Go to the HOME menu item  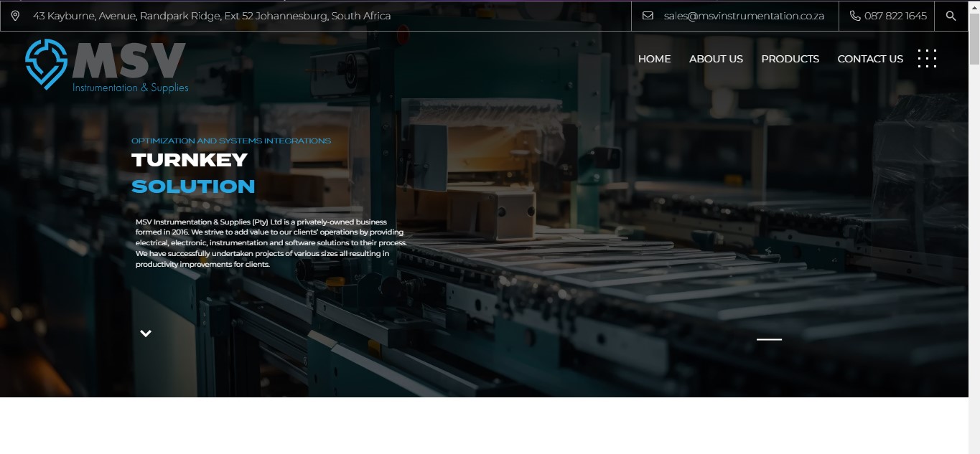654,59
